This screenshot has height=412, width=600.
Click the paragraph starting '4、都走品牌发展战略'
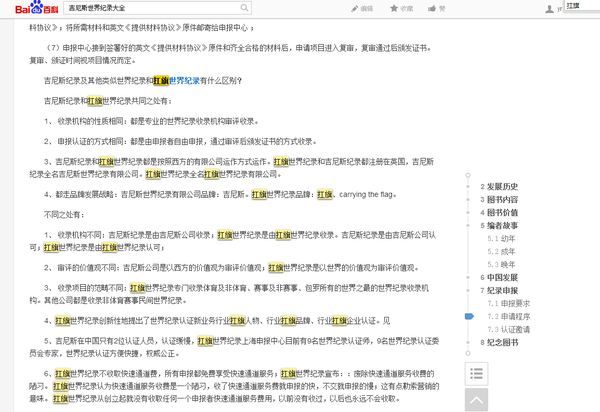[220, 194]
